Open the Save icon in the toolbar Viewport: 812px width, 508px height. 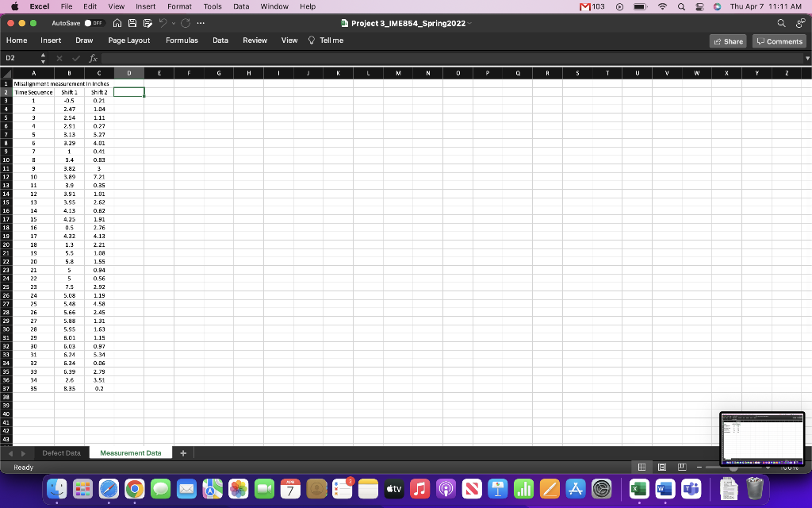point(132,23)
